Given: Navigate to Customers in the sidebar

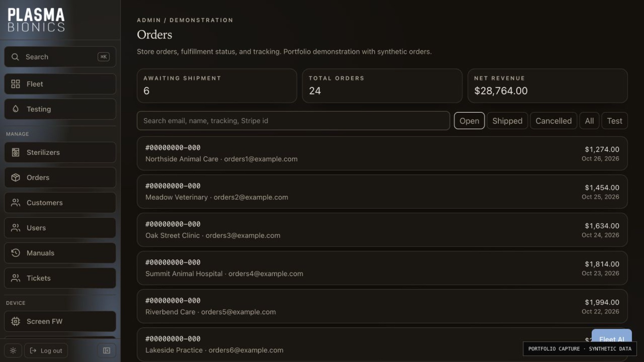Looking at the screenshot, I should 60,202.
